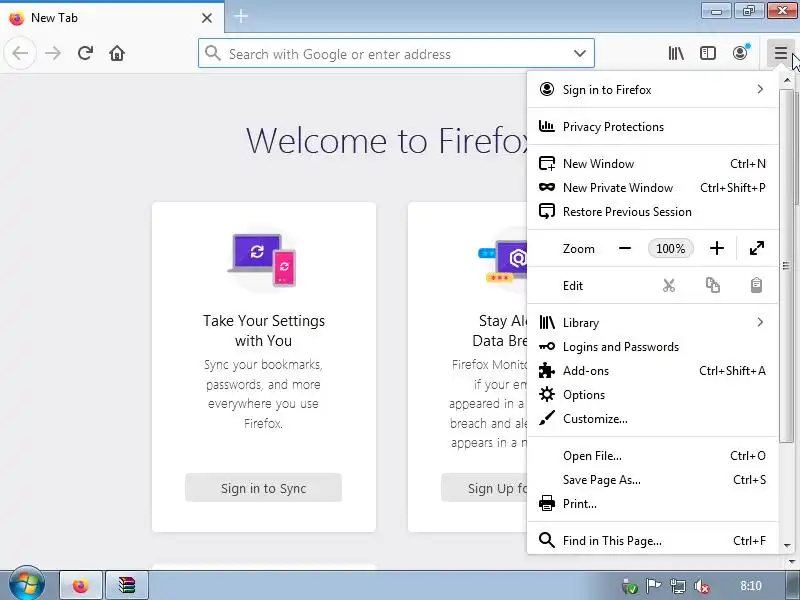The height and width of the screenshot is (600, 800).
Task: Click the Paste clipboard icon
Action: [756, 285]
